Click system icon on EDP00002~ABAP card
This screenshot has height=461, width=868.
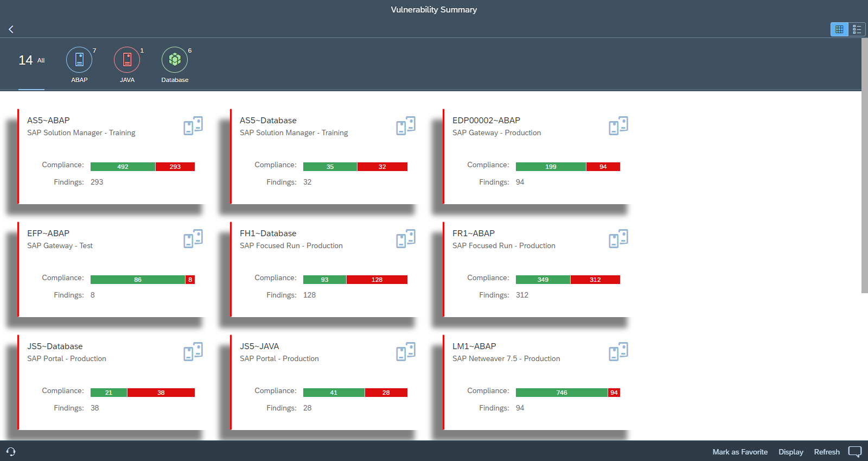coord(618,125)
